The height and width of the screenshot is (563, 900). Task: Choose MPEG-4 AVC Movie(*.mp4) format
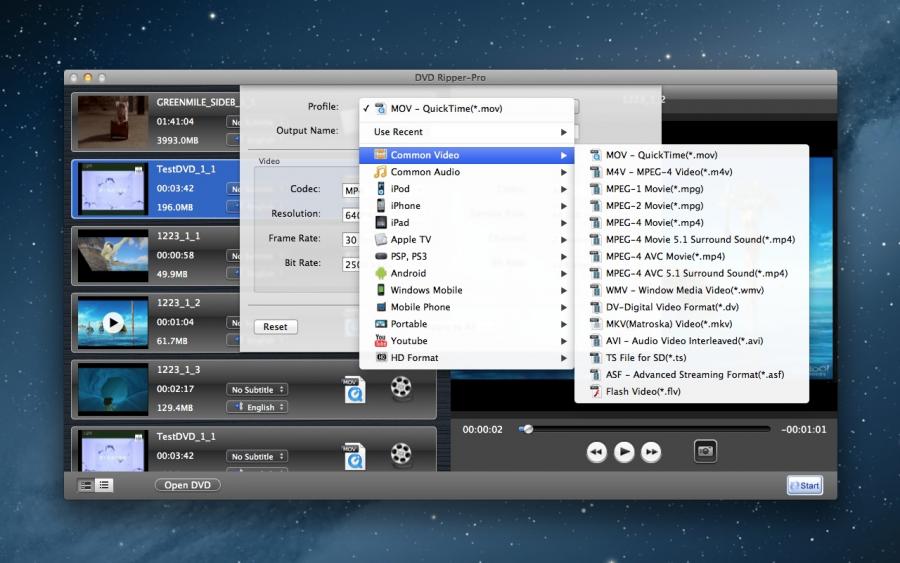click(x=692, y=257)
